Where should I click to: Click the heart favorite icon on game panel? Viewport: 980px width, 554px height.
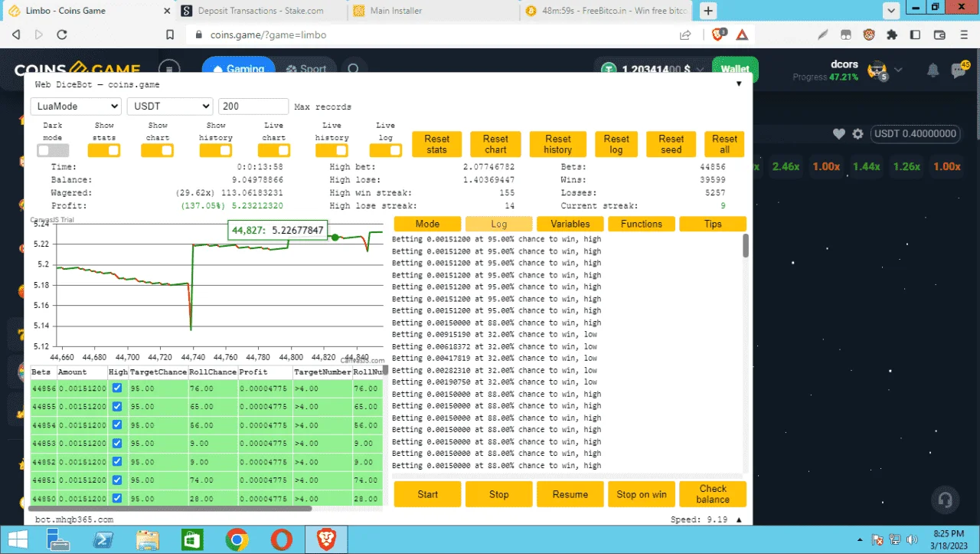pos(839,134)
